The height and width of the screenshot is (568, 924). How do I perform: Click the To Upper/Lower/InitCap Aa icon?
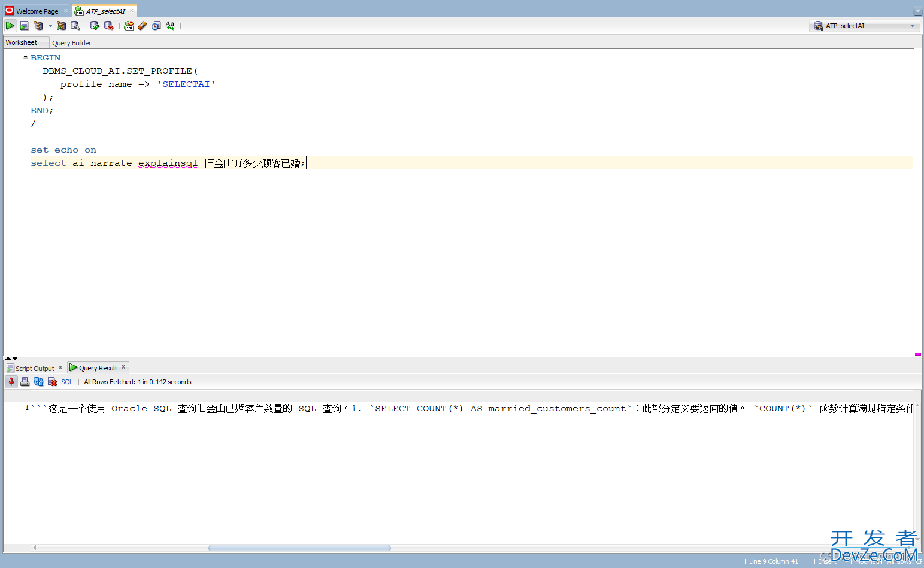[170, 26]
